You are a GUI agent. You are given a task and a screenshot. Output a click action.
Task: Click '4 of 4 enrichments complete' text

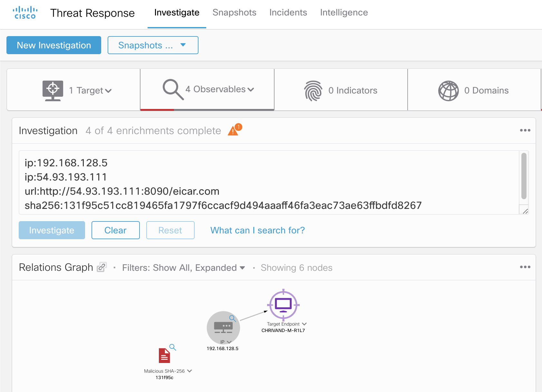click(x=153, y=131)
